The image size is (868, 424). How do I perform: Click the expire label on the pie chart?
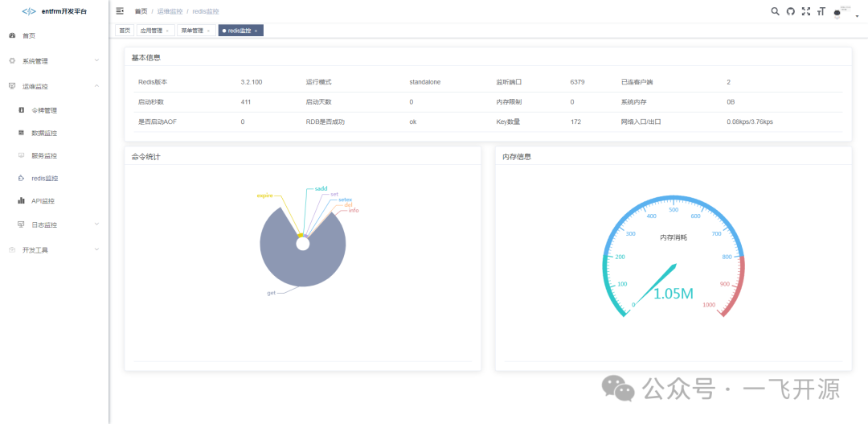pyautogui.click(x=264, y=196)
